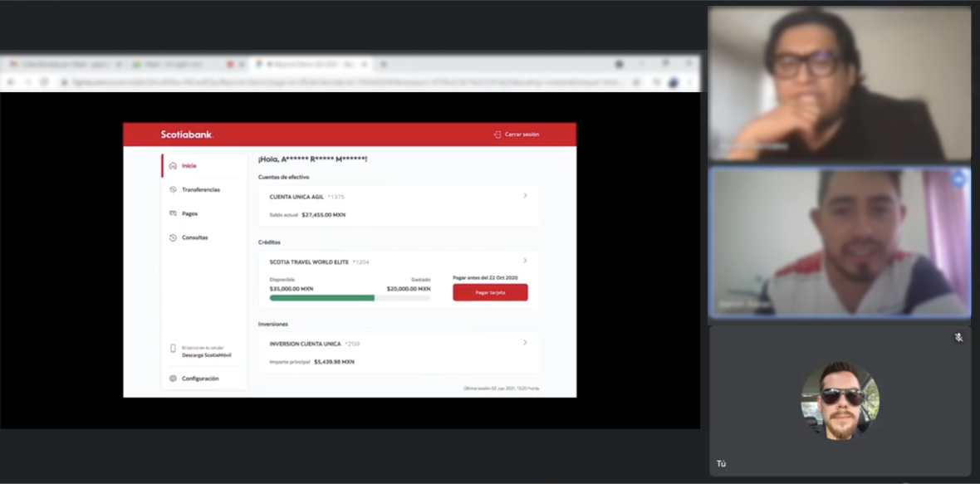Click the spent amount $20,000.00 MXN
Viewport: 980px width, 484px height.
(x=409, y=289)
